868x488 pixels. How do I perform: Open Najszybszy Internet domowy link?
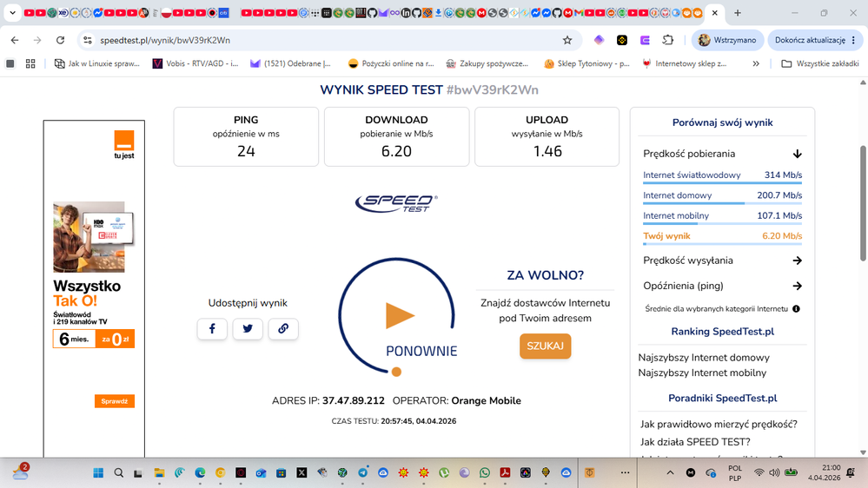pos(704,358)
